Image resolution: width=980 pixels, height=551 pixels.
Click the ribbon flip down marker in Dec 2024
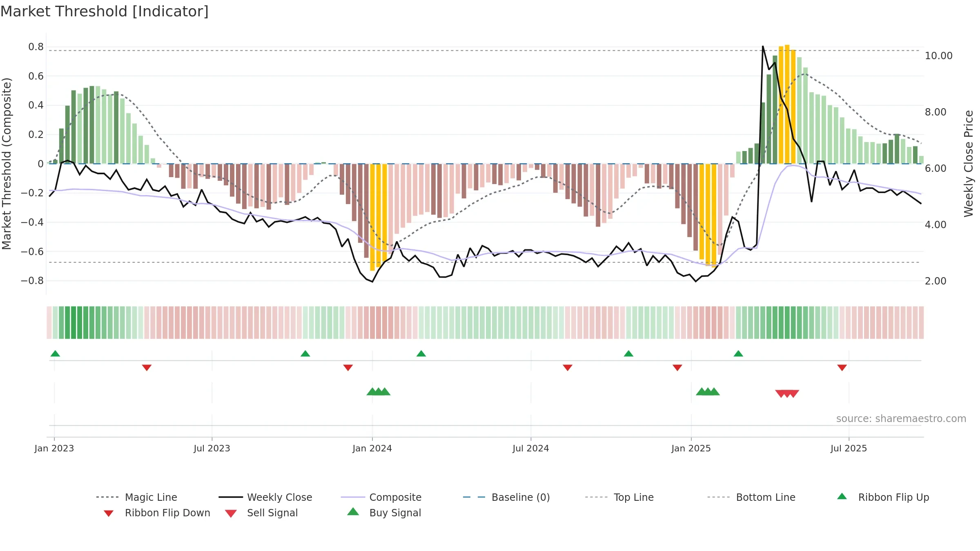(x=677, y=368)
